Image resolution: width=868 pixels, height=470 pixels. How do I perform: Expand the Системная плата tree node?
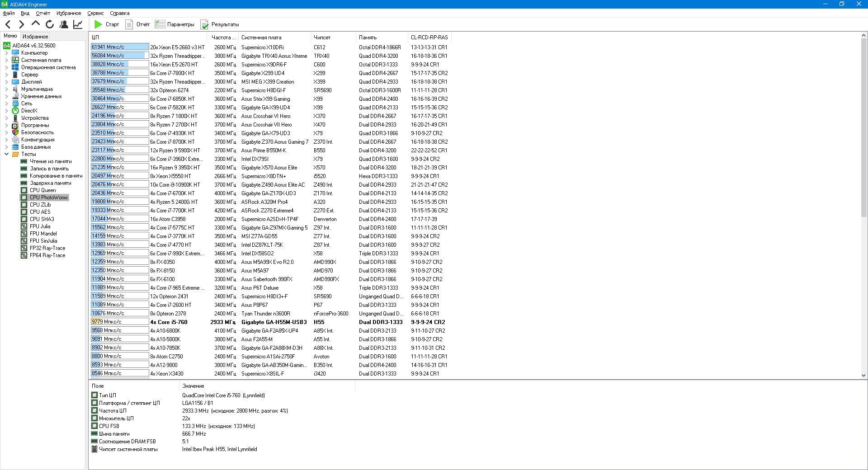(x=7, y=60)
